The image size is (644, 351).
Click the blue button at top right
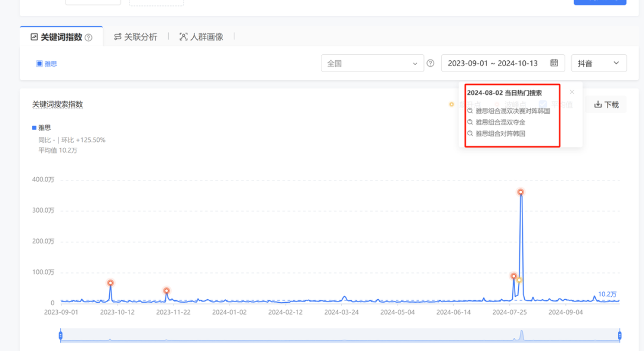tap(600, 2)
